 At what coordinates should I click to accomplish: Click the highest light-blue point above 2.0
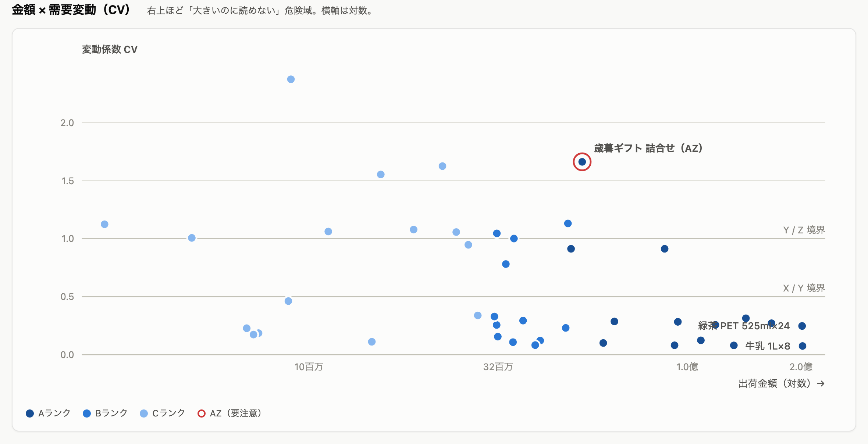tap(291, 79)
